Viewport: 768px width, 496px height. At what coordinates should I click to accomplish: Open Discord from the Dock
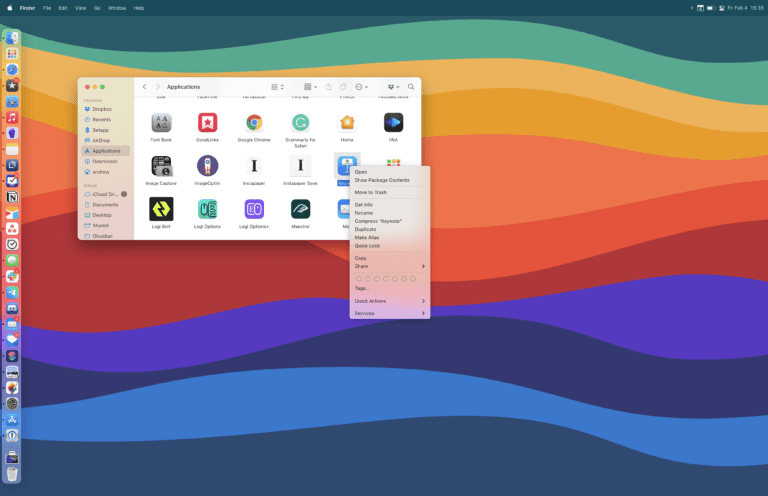[12, 308]
